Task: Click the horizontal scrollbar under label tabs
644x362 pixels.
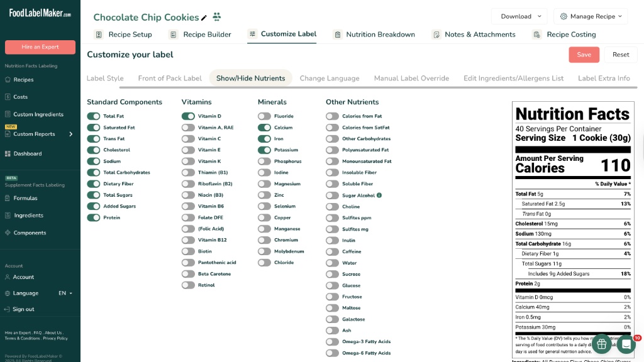Action: 377,87
